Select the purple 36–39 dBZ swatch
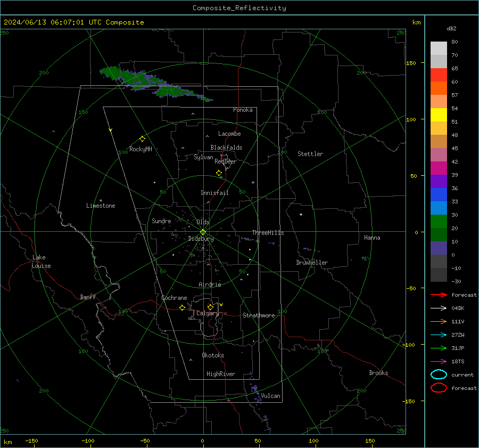The image size is (479, 448). click(439, 181)
